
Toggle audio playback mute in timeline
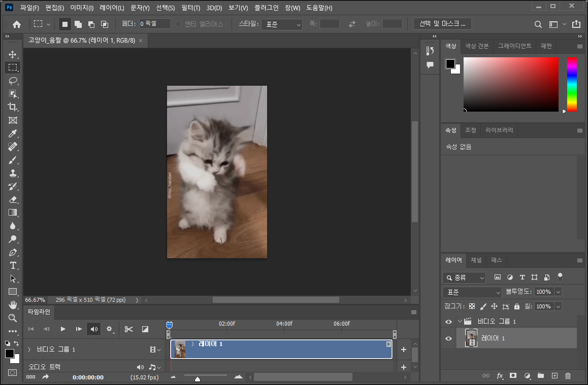point(94,329)
